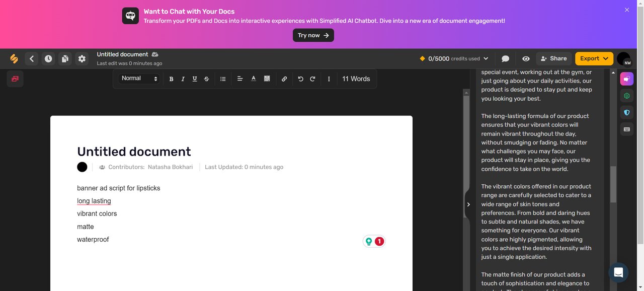
Task: Click the Share button
Action: coord(553,58)
